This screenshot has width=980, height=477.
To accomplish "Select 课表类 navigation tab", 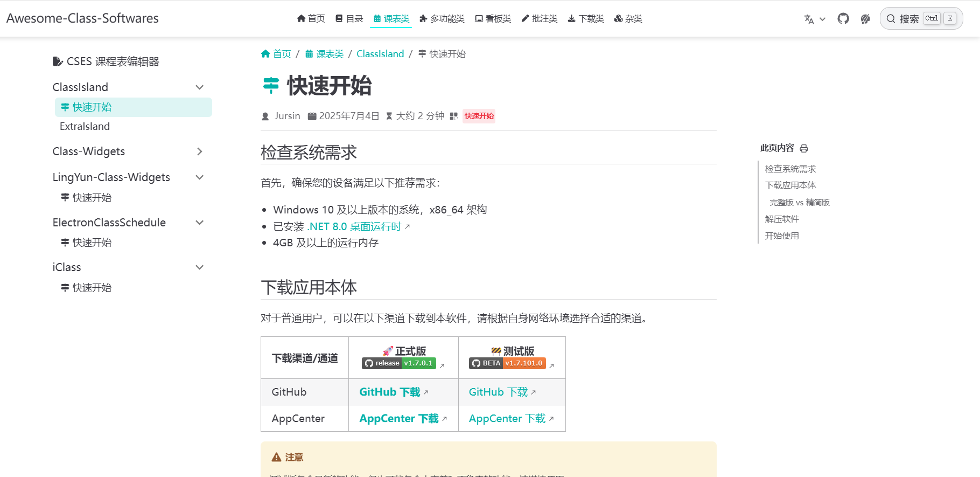I will pos(391,18).
